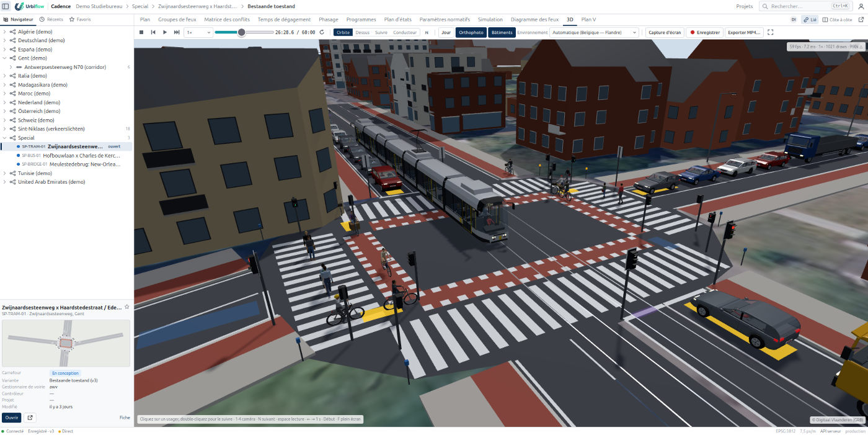
Task: Collapse the Gent (demo) node
Action: coord(5,58)
